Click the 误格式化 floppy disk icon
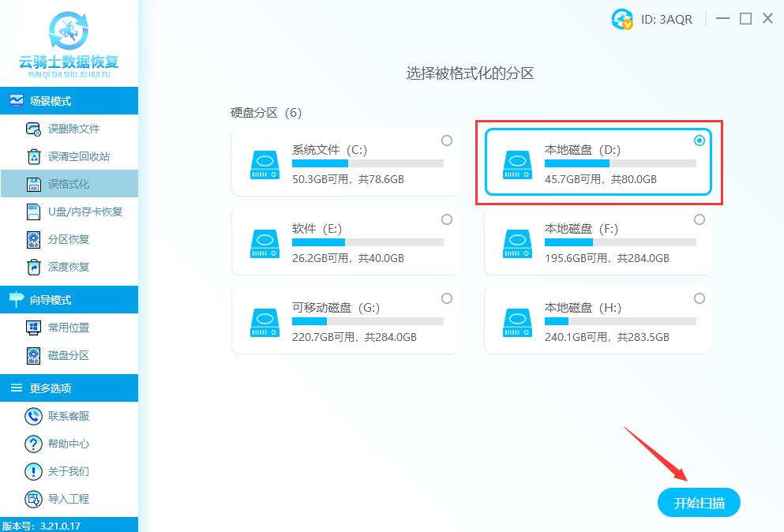 click(x=33, y=184)
